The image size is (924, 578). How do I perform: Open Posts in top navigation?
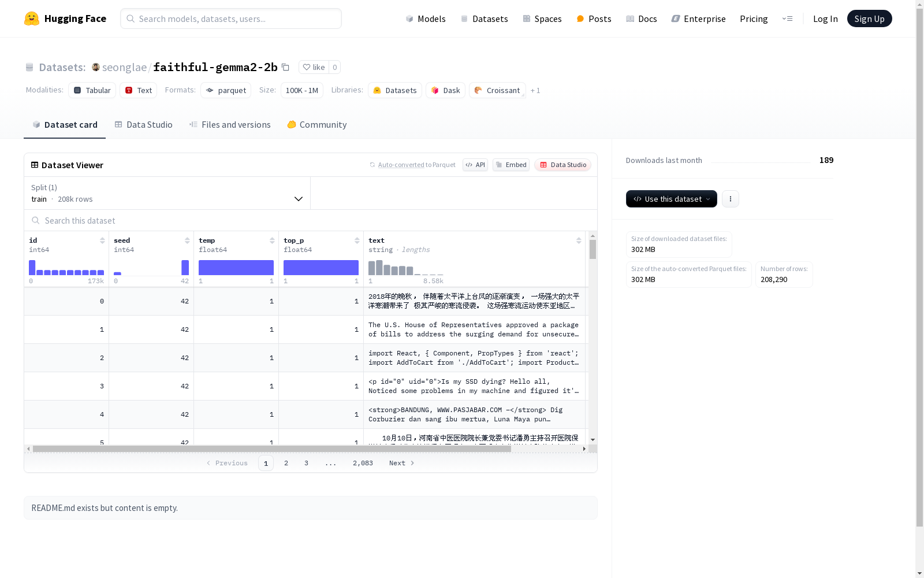[x=594, y=18]
